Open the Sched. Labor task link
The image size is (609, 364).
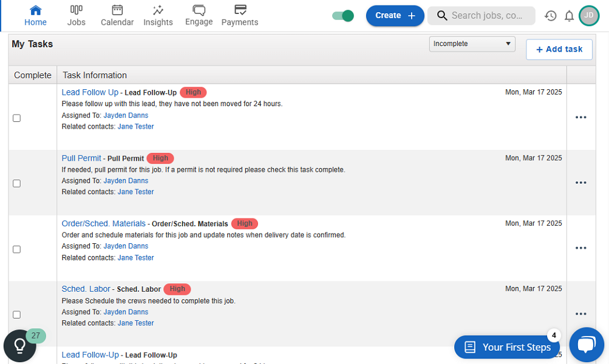click(86, 289)
